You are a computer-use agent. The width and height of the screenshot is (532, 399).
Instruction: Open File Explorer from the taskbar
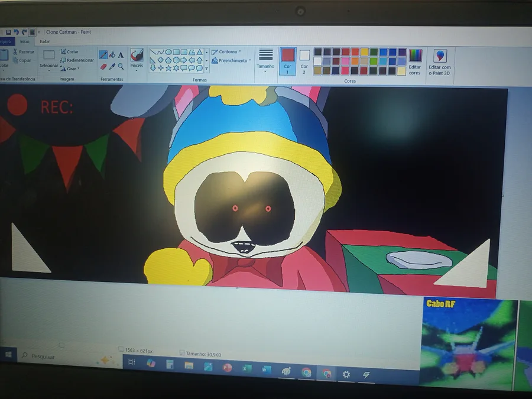[189, 365]
